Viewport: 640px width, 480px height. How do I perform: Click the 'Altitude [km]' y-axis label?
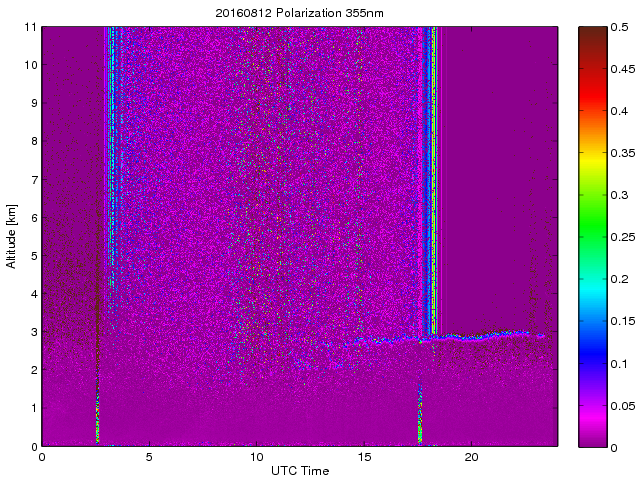tap(12, 236)
